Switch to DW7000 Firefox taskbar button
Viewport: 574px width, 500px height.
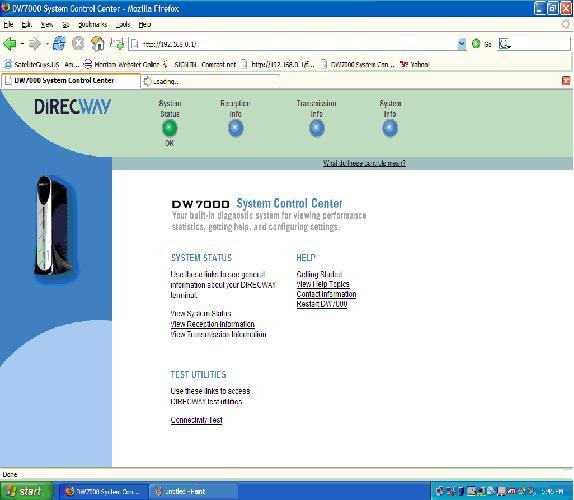point(104,491)
